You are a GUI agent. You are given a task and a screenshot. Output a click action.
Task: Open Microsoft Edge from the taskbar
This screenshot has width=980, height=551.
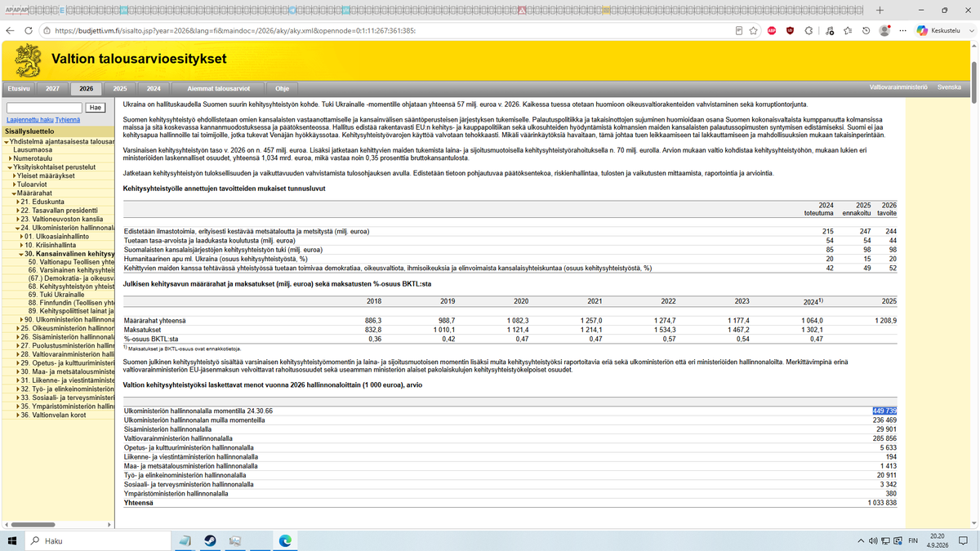[x=285, y=540]
